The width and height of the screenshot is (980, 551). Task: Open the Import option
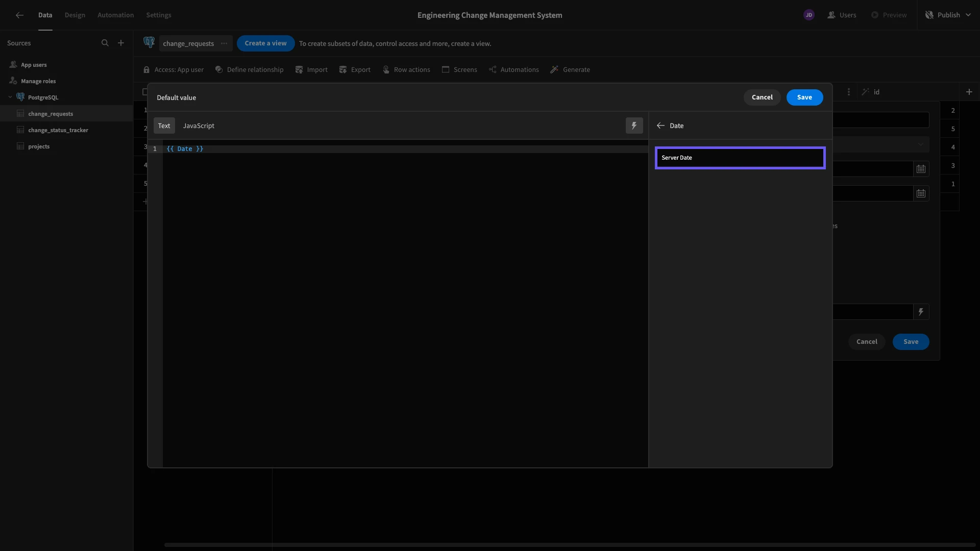coord(311,70)
